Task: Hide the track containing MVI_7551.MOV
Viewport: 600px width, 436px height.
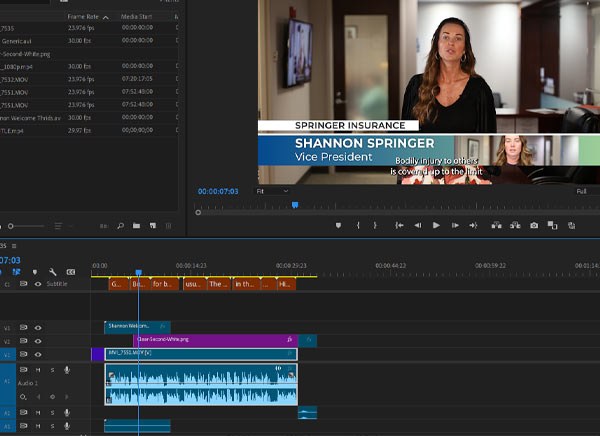Action: (38, 354)
